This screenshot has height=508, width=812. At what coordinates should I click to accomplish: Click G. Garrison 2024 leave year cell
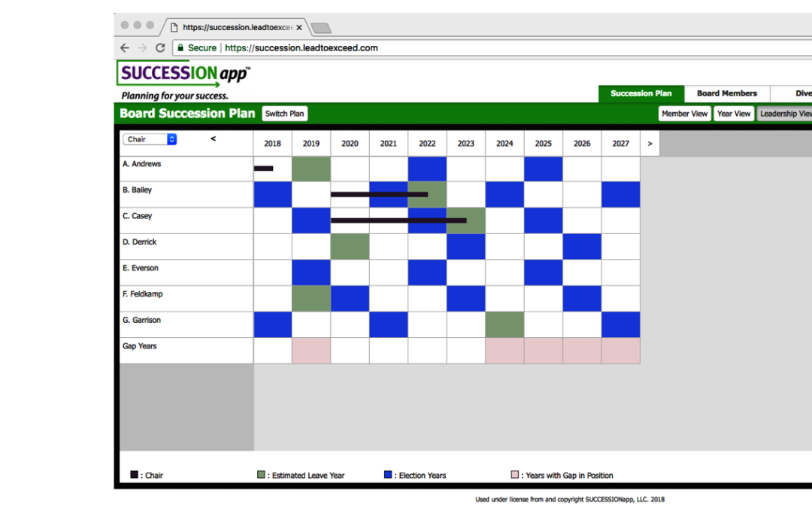point(504,324)
